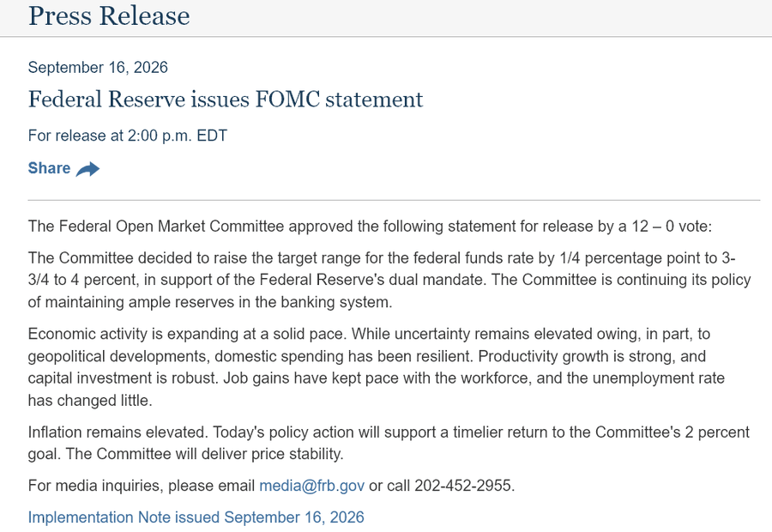Click the sentence 'The Committee will deliver price stability'
This screenshot has width=772, height=532.
tap(204, 454)
